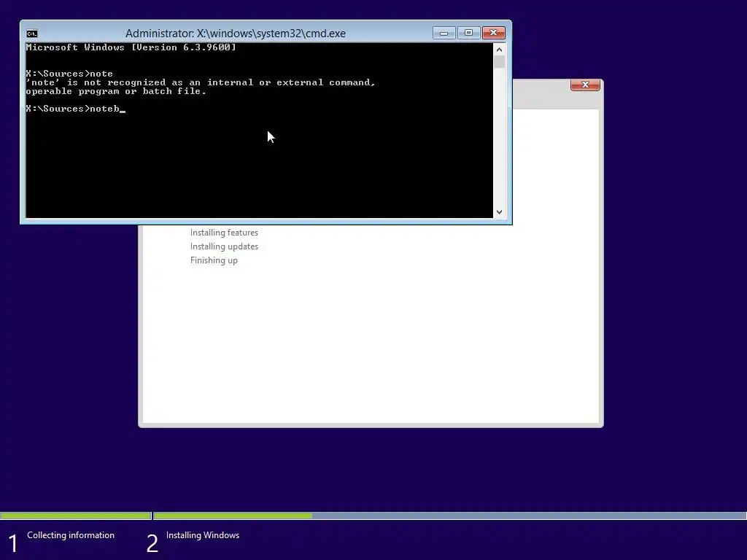Close the Administrator cmd.exe window
747x560 pixels.
494,33
